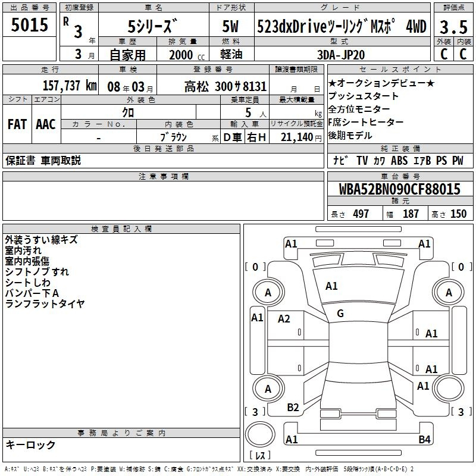
Task: Click the ナビ equipment entry
Action: point(340,161)
